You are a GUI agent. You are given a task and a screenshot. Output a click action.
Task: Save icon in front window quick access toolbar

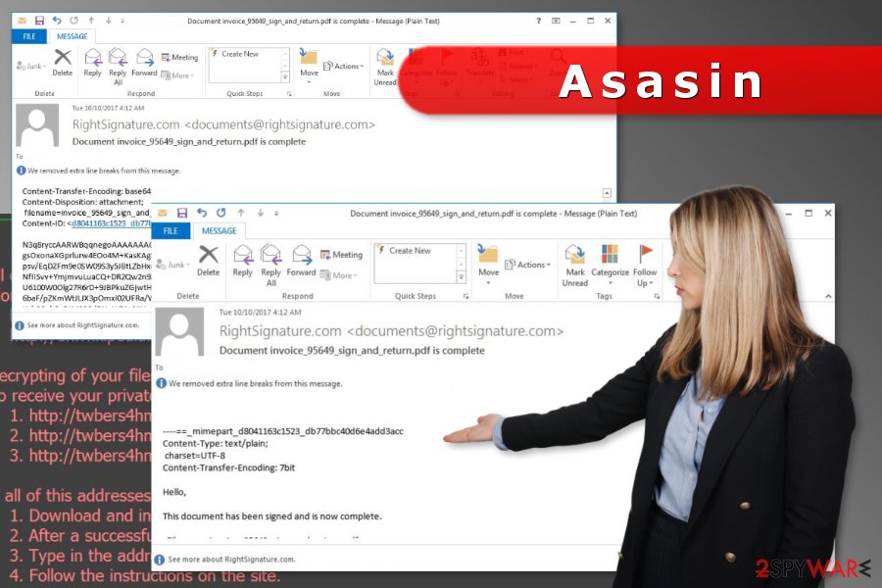(x=181, y=213)
